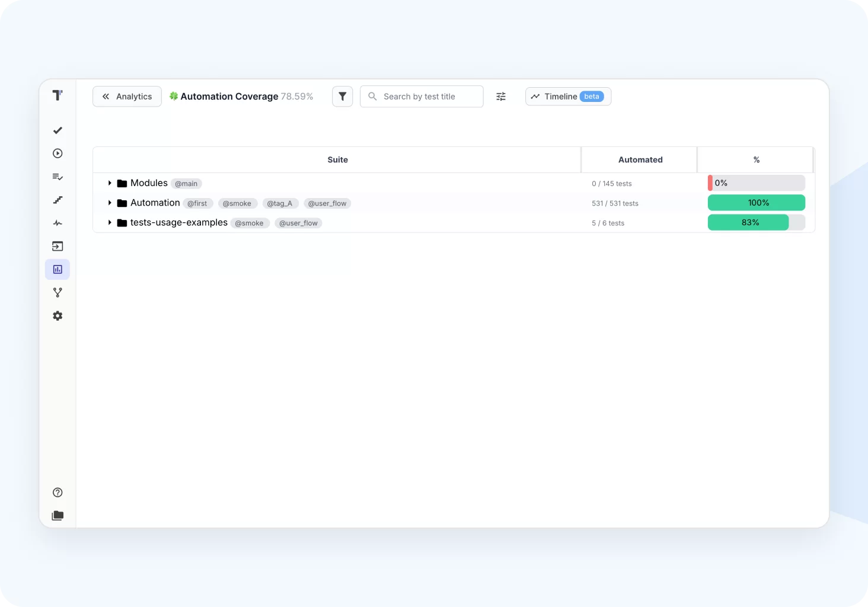
Task: Click the Search by test title field
Action: tap(427, 97)
